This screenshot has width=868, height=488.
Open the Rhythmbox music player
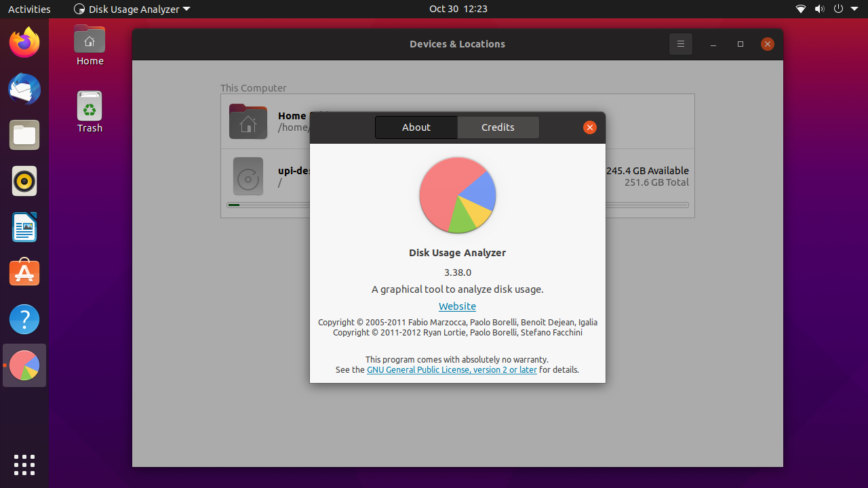(24, 181)
